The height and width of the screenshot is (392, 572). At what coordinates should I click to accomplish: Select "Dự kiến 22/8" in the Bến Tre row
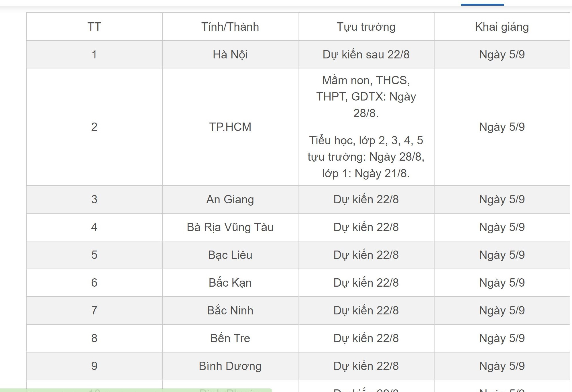coord(366,338)
